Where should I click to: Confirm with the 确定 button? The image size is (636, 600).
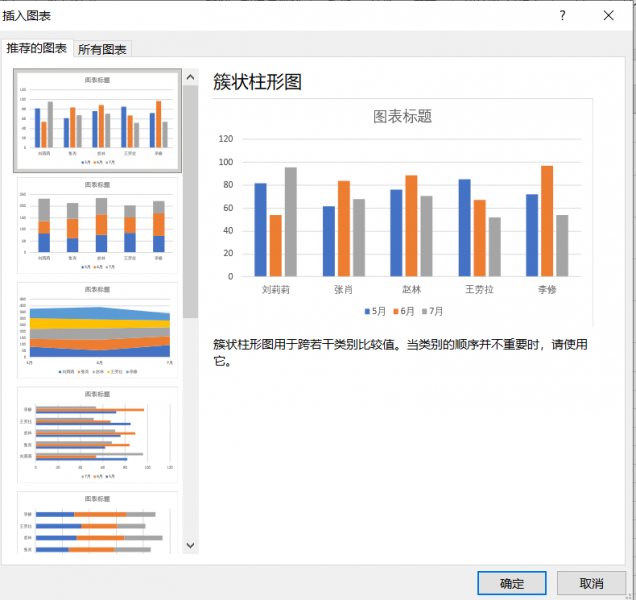[511, 583]
